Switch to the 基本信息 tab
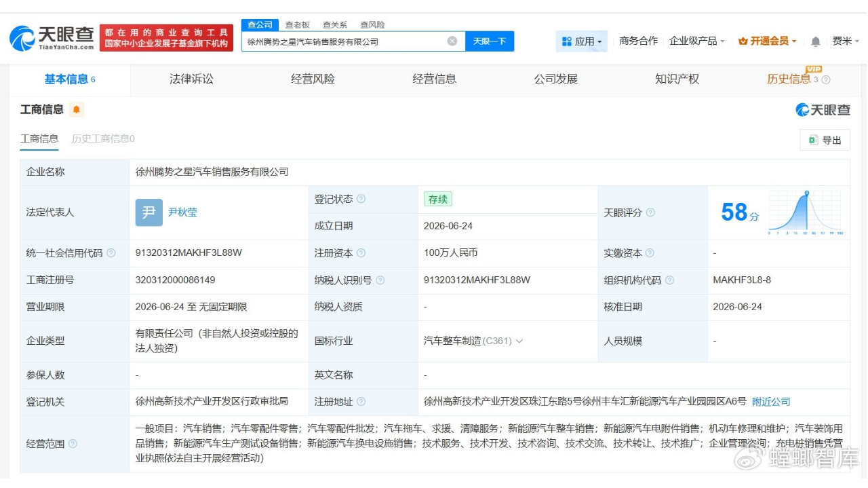This screenshot has width=868, height=488. click(x=70, y=79)
